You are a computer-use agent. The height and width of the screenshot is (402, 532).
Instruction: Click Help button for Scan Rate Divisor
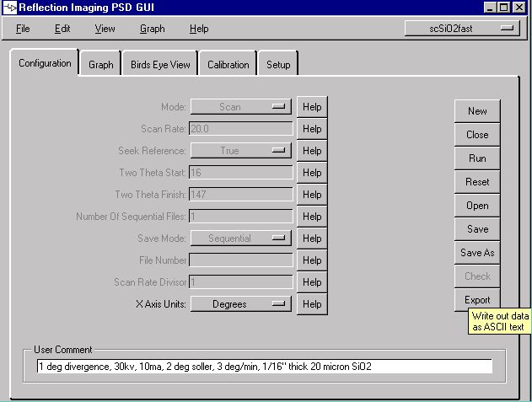click(x=312, y=282)
